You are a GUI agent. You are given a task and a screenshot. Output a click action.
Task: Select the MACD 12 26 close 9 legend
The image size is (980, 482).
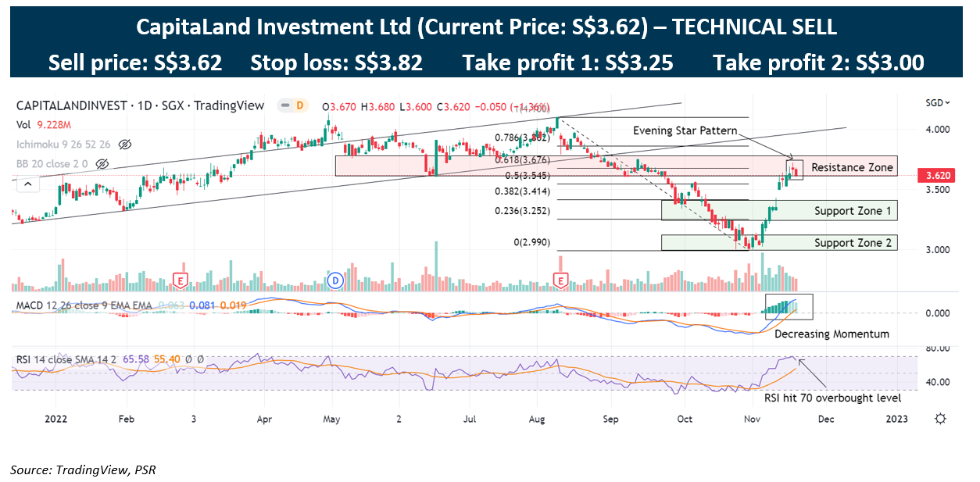tap(84, 304)
